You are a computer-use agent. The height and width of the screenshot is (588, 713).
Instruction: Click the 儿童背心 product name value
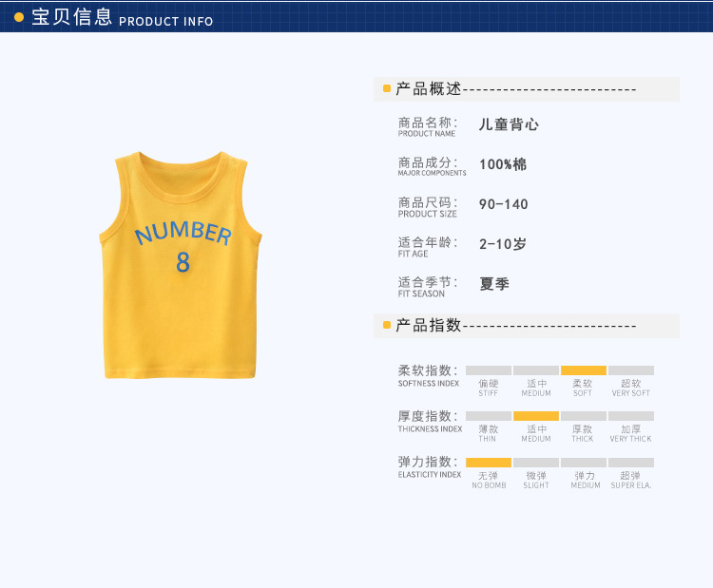coord(509,124)
